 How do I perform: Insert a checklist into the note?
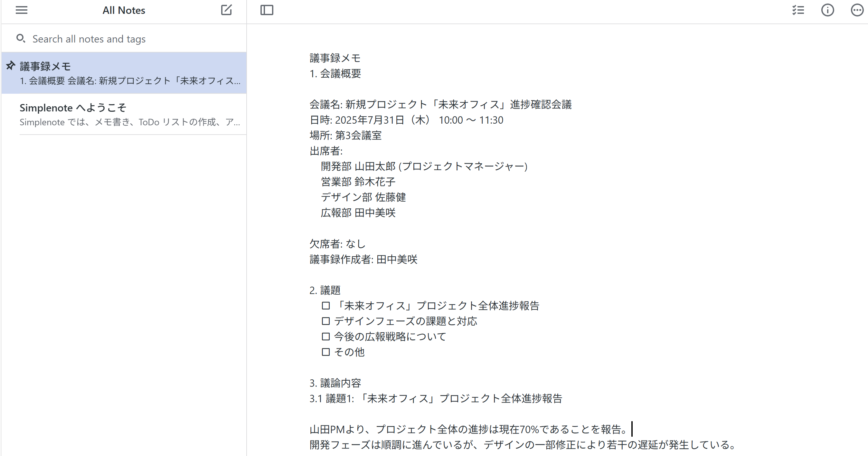797,10
